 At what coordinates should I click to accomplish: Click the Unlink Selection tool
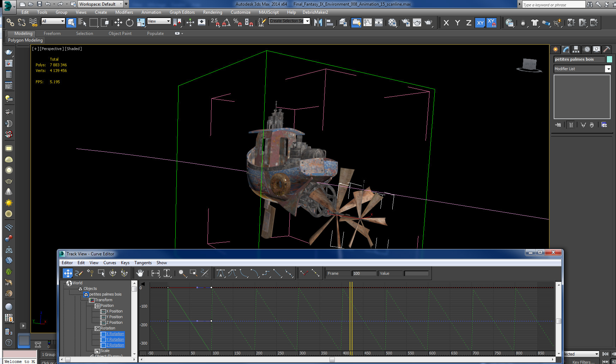click(x=22, y=23)
